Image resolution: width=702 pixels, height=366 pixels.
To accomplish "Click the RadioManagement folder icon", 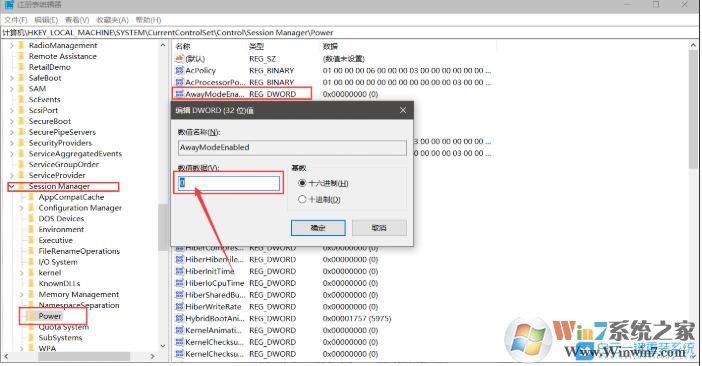I will pyautogui.click(x=21, y=45).
